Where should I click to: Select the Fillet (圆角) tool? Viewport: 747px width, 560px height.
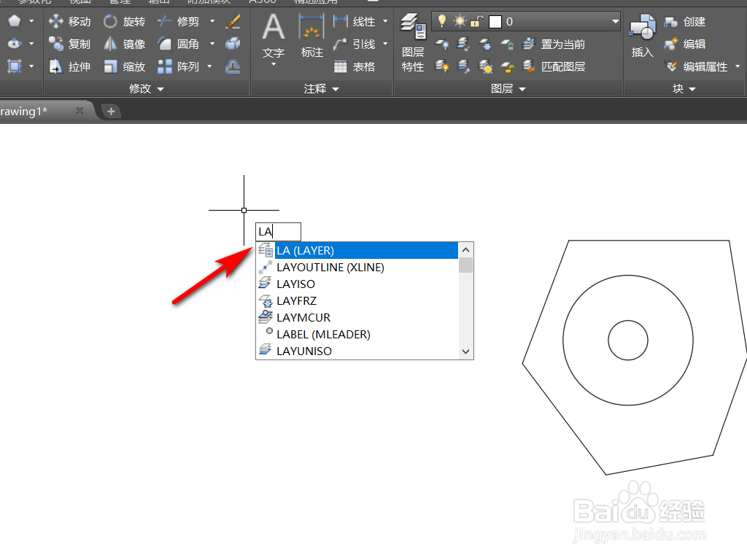tap(179, 44)
